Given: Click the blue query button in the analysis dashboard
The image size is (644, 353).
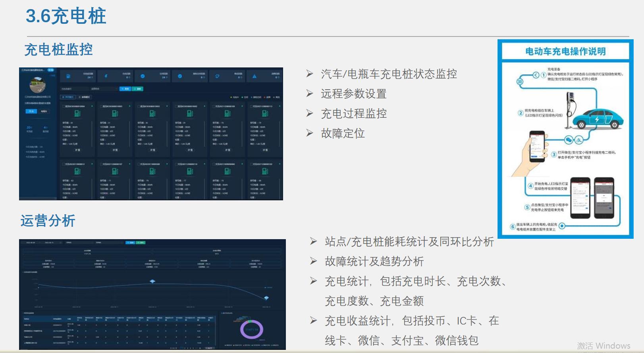Looking at the screenshot, I should (x=130, y=242).
